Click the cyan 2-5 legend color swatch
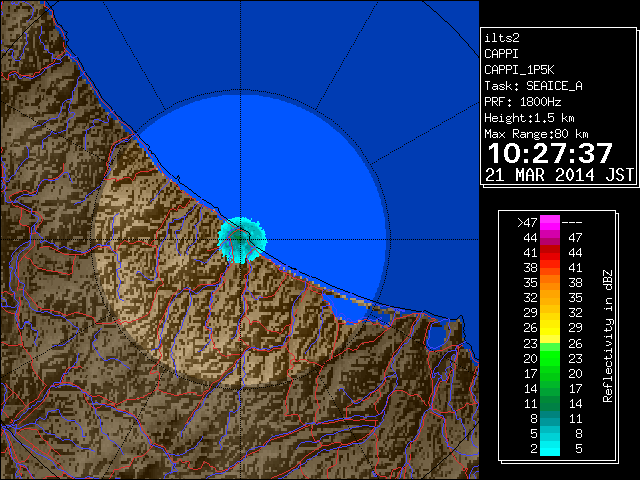The width and height of the screenshot is (640, 480). tap(550, 448)
